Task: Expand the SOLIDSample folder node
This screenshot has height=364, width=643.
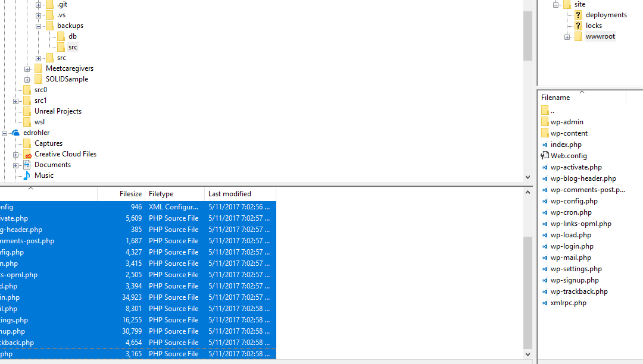Action: pyautogui.click(x=27, y=80)
